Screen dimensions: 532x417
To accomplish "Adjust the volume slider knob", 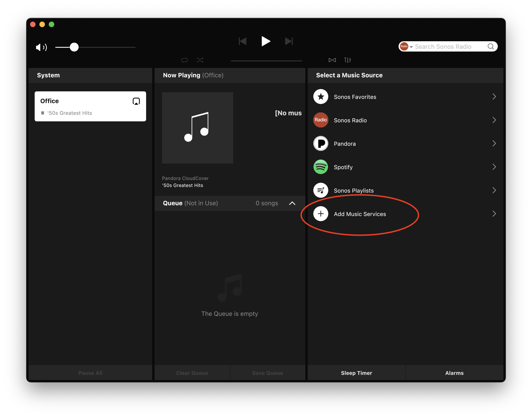I will point(74,47).
